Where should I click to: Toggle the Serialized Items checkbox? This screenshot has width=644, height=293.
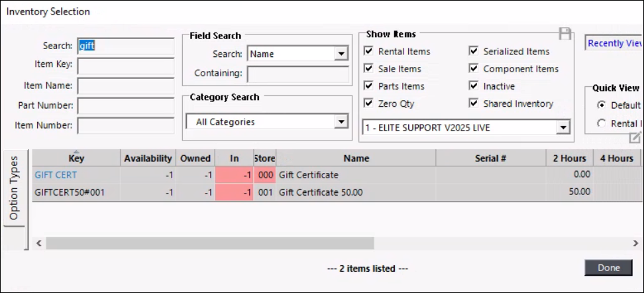(474, 52)
